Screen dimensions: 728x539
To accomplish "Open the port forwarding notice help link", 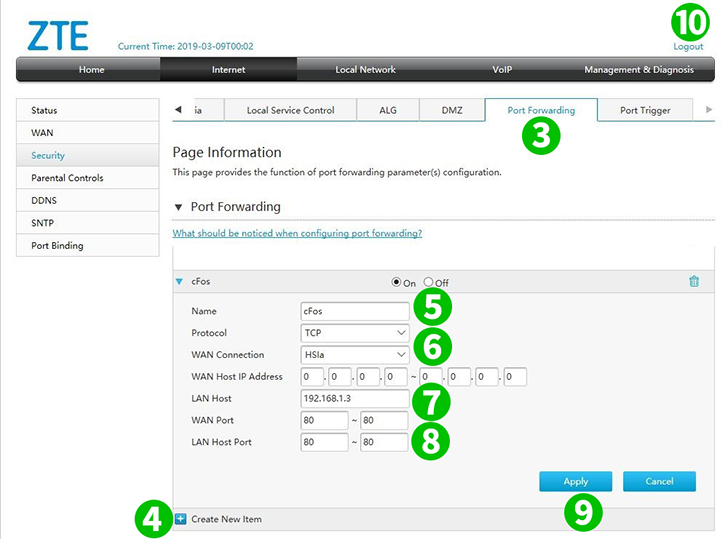I will 297,233.
